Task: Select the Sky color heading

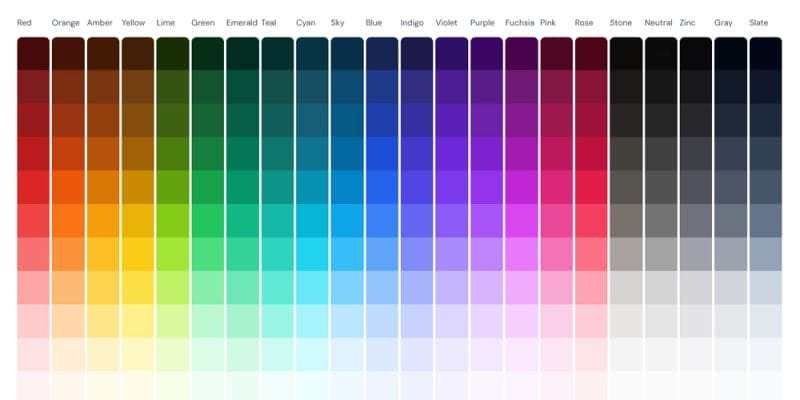Action: 338,22
